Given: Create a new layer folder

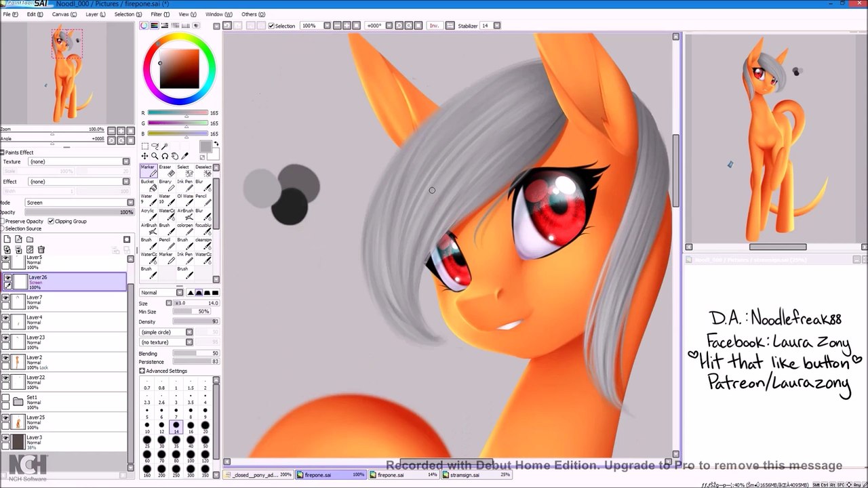Looking at the screenshot, I should coord(30,239).
